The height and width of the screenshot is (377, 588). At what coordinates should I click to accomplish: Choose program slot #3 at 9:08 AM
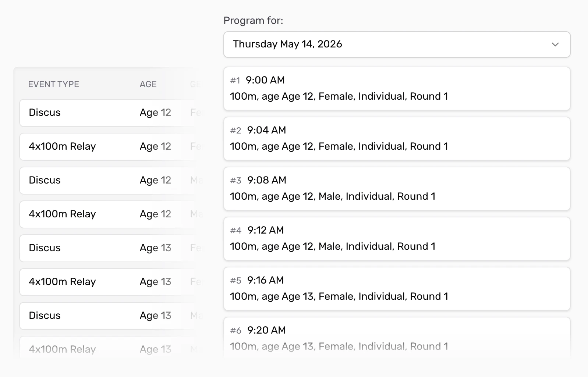point(397,189)
